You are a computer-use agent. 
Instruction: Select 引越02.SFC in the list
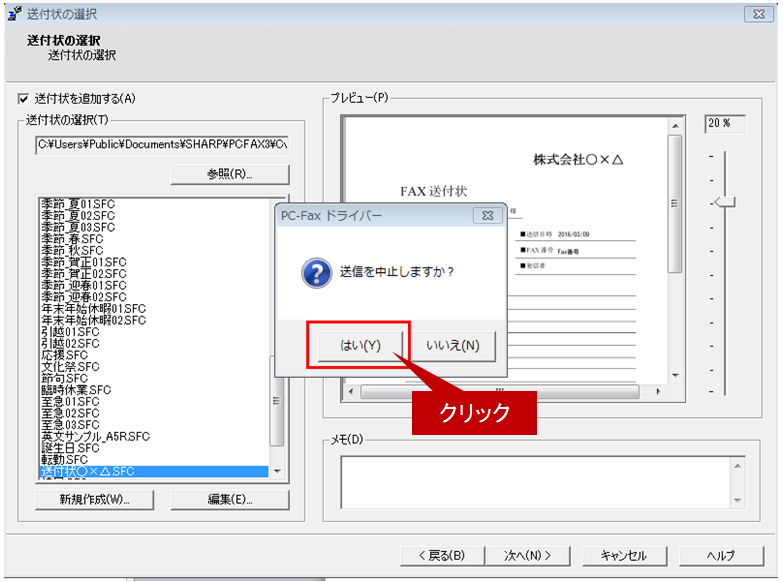tap(70, 343)
